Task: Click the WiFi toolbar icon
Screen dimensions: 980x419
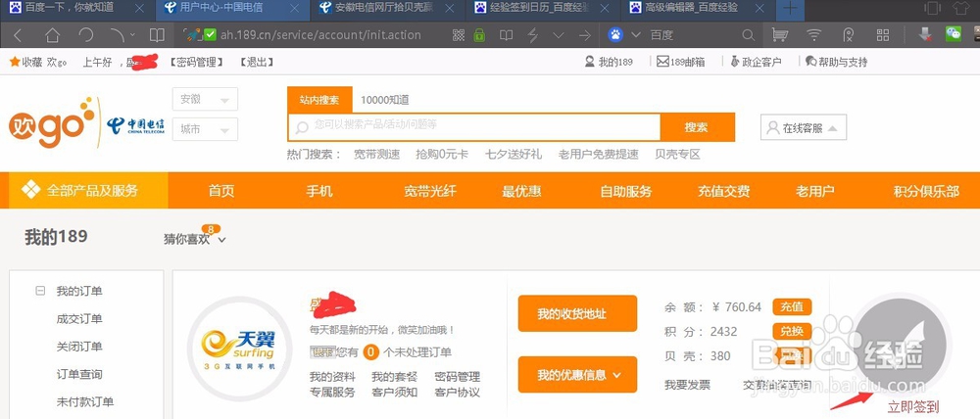Action: click(813, 35)
